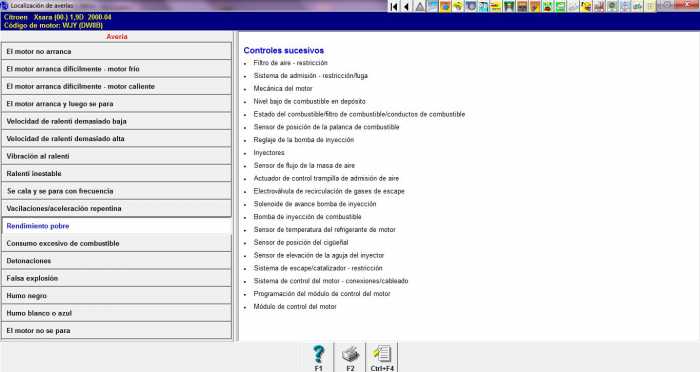Select 'El motor no se para' fault
This screenshot has width=700, height=372.
click(x=117, y=330)
